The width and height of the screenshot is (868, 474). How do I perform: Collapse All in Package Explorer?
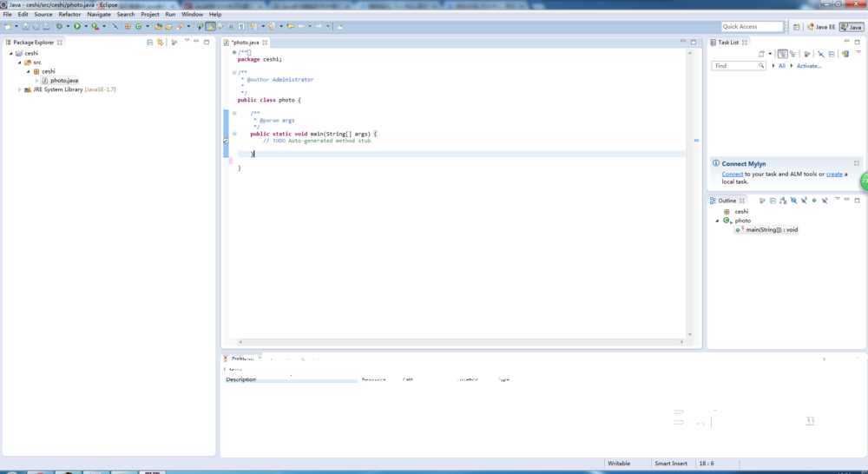point(149,42)
